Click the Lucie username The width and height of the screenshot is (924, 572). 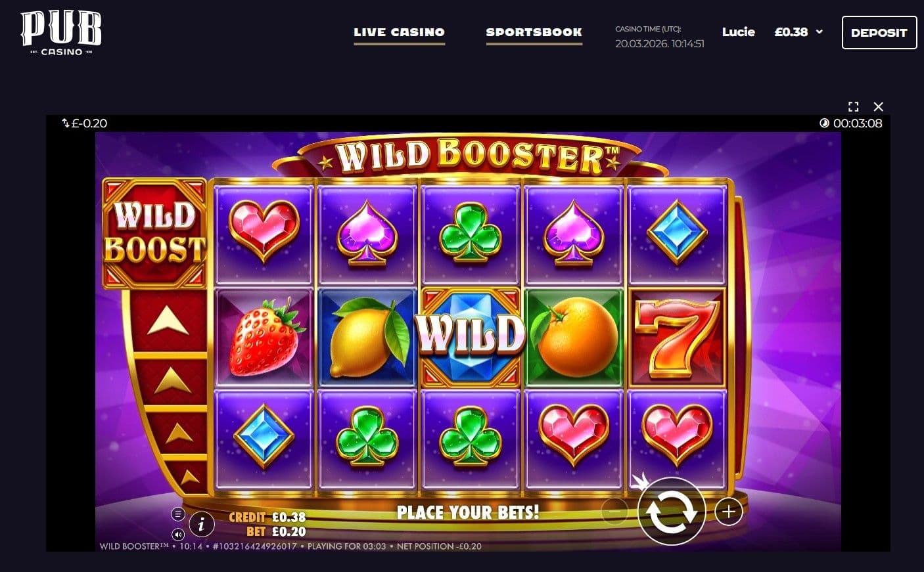pyautogui.click(x=738, y=32)
